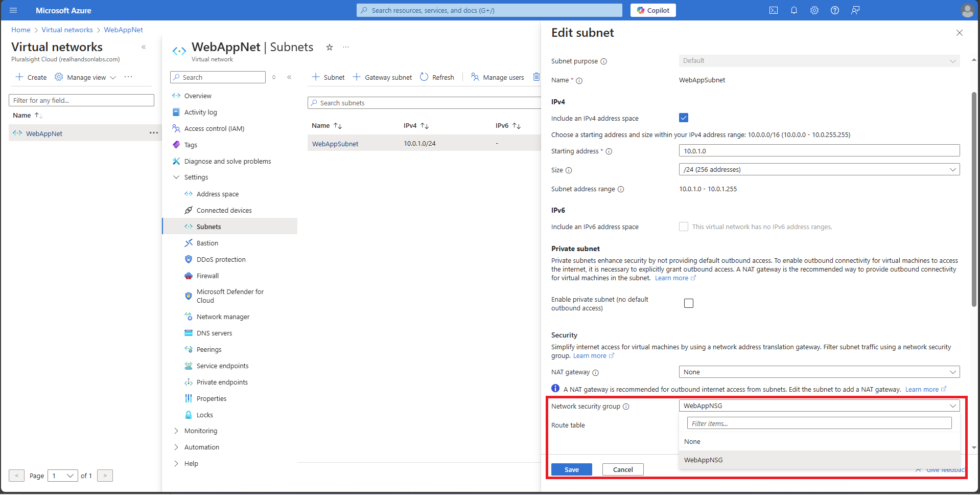Open the Azure portal hamburger menu

click(x=13, y=10)
